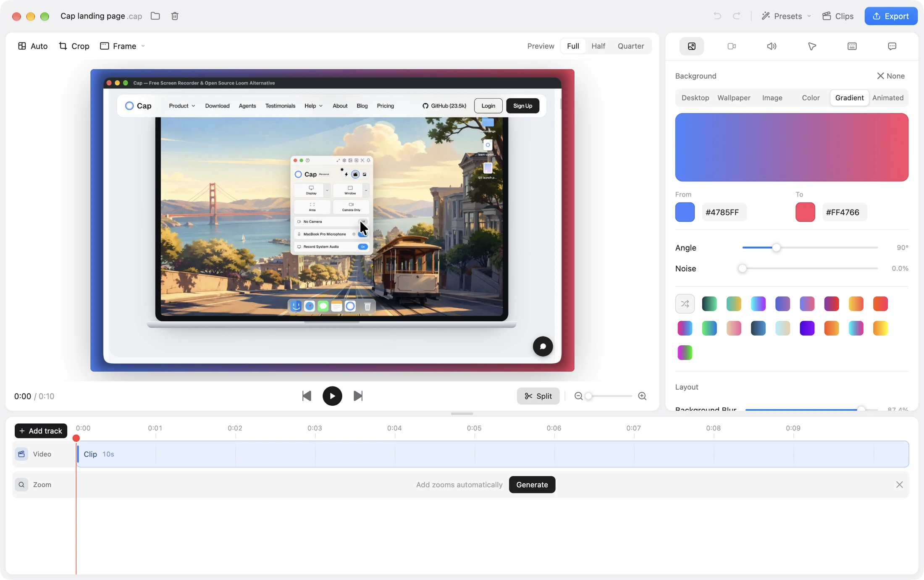Open the keyboard settings icon tab
The image size is (924, 580).
coord(852,46)
